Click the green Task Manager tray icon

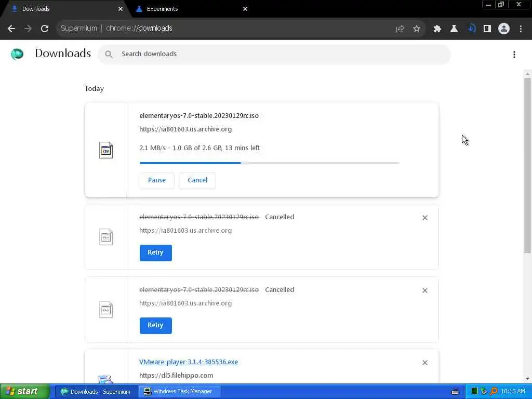[x=475, y=392]
